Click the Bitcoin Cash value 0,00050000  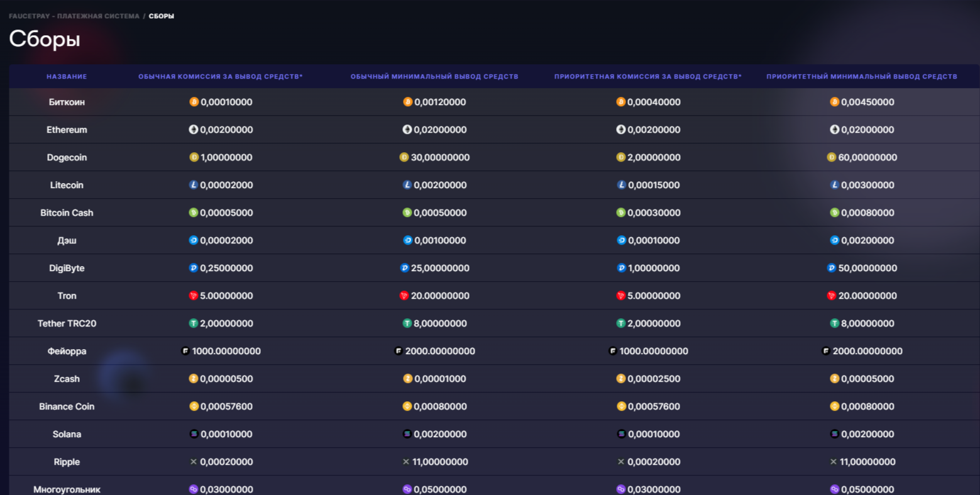(x=440, y=213)
